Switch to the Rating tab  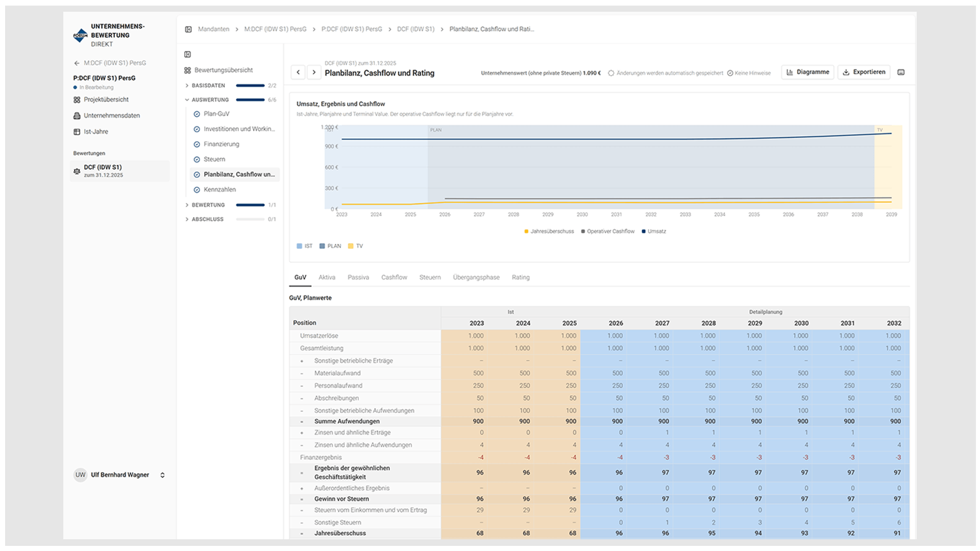tap(521, 277)
